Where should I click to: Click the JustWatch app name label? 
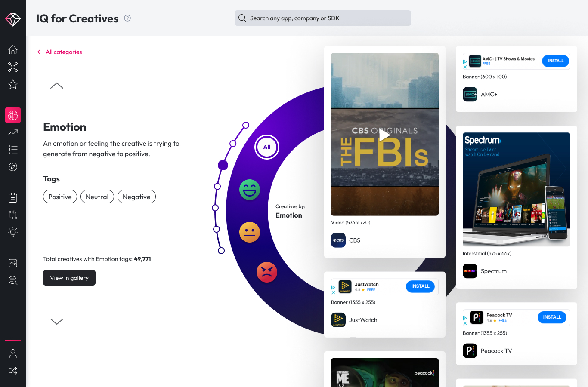(x=363, y=320)
